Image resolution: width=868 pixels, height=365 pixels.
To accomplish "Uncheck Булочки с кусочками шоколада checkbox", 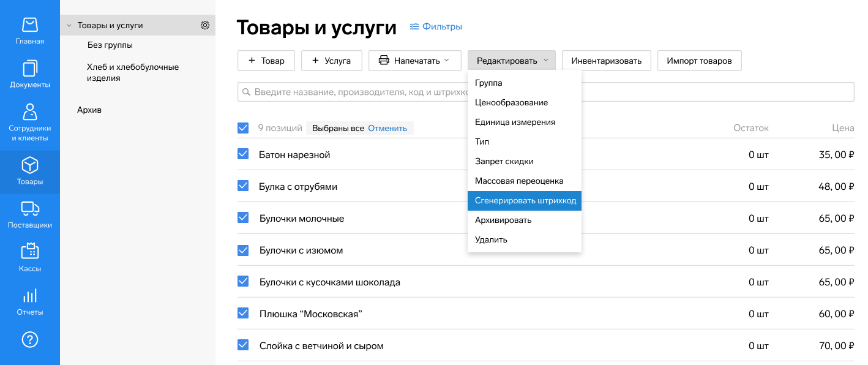I will 243,281.
